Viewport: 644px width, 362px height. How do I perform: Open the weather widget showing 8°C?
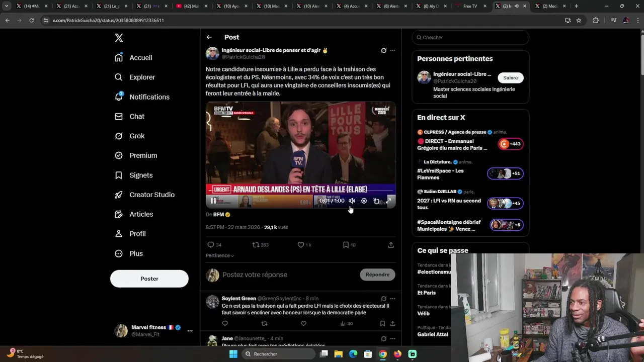[25, 354]
